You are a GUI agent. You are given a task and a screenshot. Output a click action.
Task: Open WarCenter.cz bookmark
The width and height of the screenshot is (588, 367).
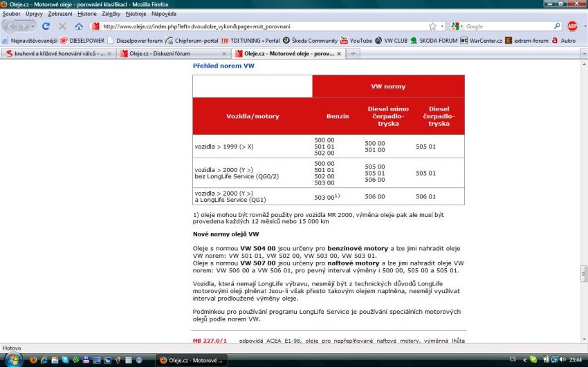[481, 41]
